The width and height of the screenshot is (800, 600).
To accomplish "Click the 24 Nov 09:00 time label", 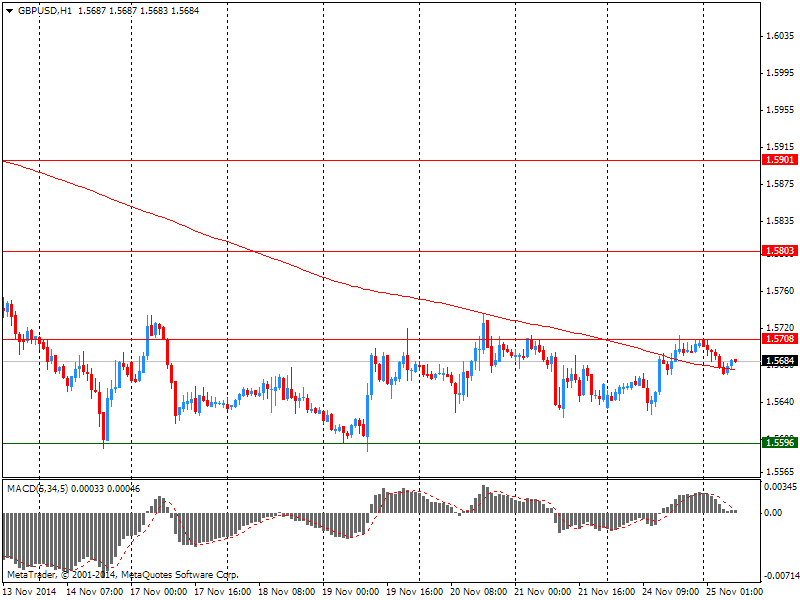I will (x=670, y=592).
